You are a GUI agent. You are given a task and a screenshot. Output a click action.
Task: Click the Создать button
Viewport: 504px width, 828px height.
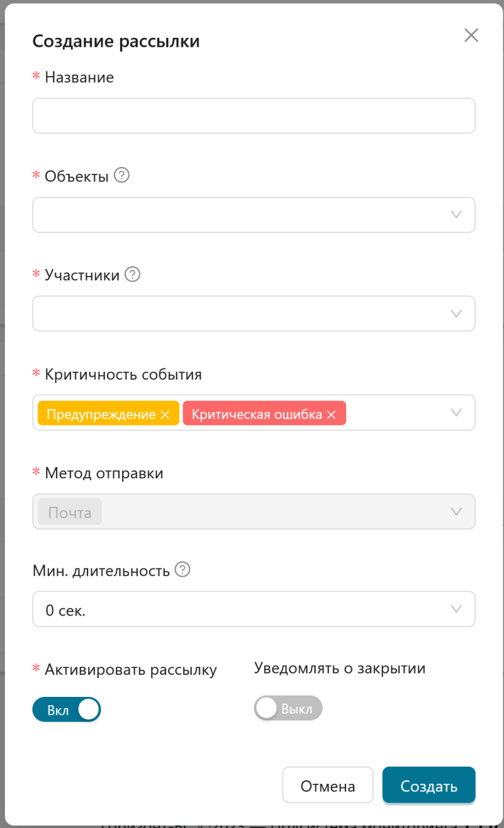pyautogui.click(x=429, y=785)
